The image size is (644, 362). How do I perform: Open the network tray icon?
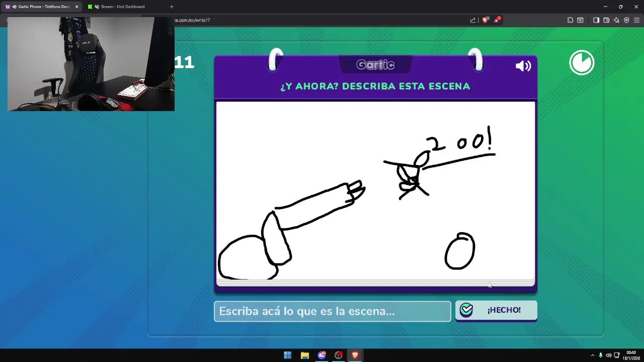[616, 355]
